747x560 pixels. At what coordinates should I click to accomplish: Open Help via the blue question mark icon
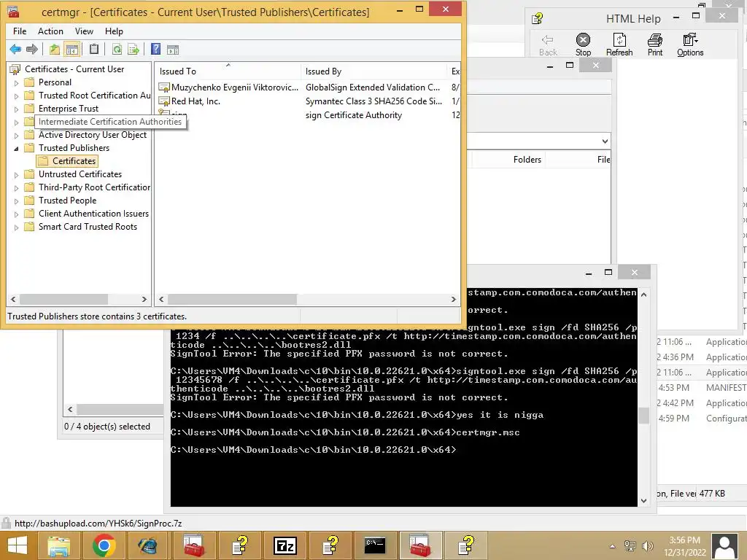coord(156,49)
